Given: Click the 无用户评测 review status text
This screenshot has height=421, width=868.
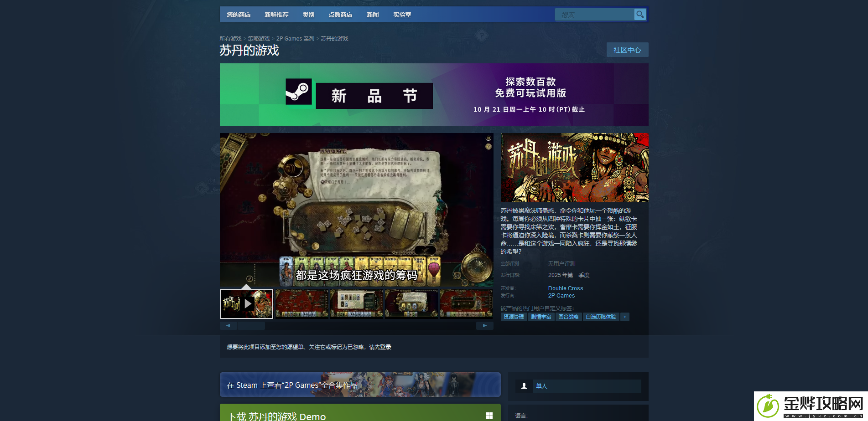Looking at the screenshot, I should pos(561,264).
